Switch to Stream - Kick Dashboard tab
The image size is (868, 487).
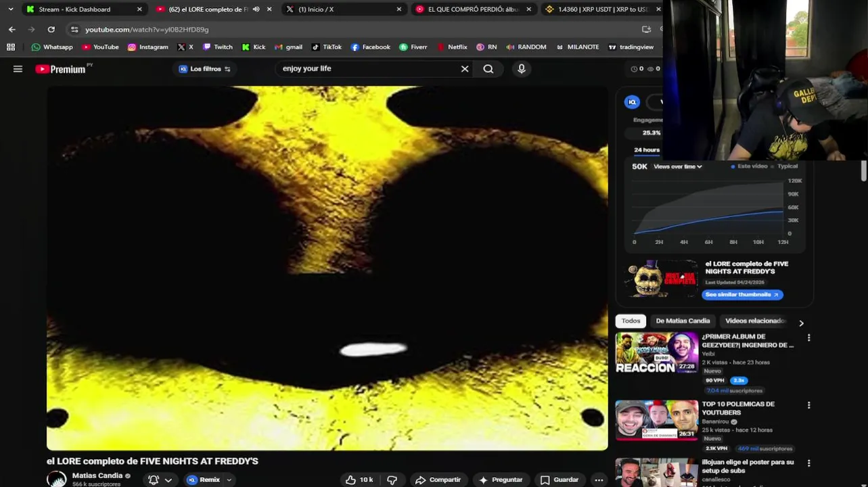pyautogui.click(x=74, y=9)
